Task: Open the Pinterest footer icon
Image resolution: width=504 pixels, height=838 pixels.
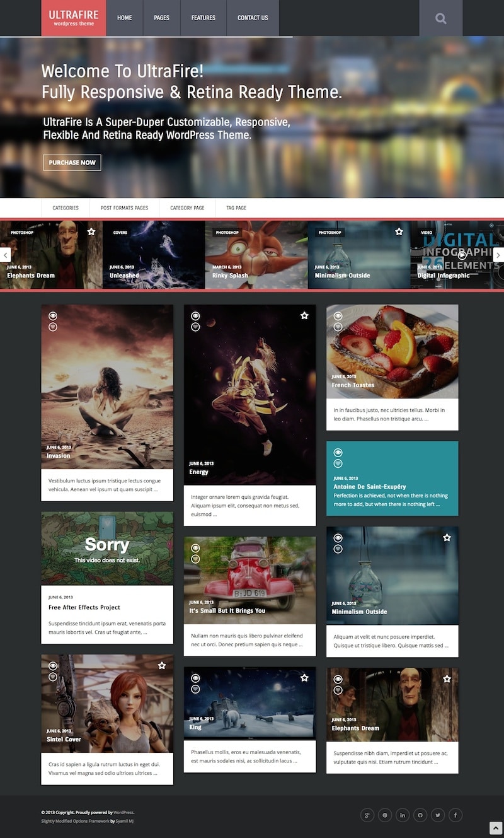Action: click(x=385, y=815)
